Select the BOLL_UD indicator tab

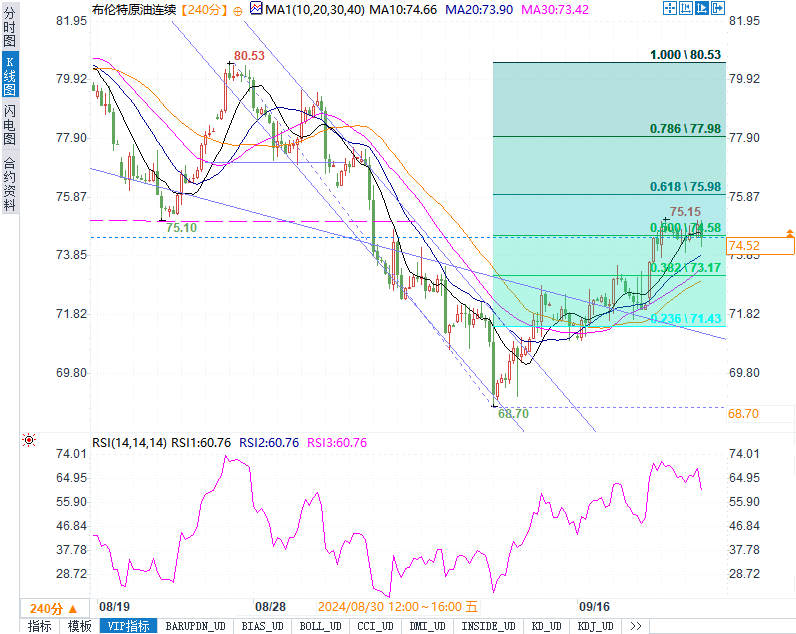[320, 626]
